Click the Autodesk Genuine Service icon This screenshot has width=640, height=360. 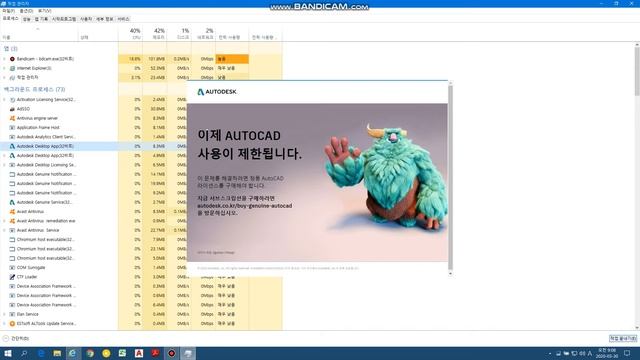pos(12,202)
